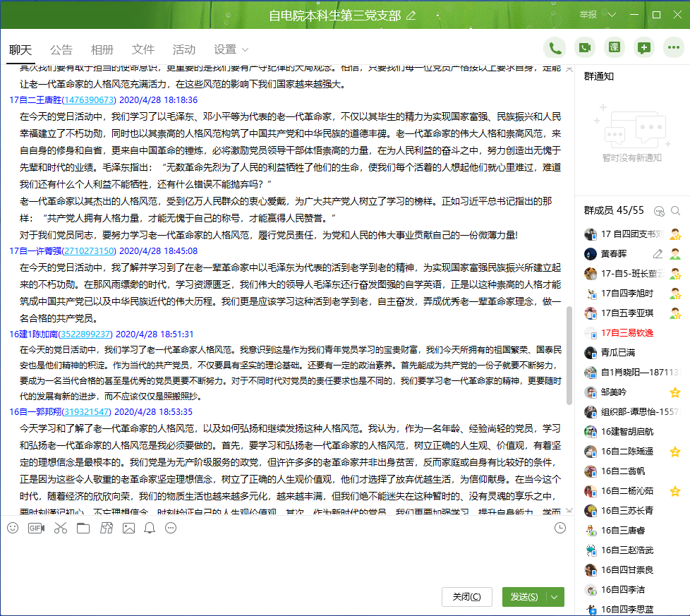Open the group classroom icon
The height and width of the screenshot is (616, 690).
614,48
